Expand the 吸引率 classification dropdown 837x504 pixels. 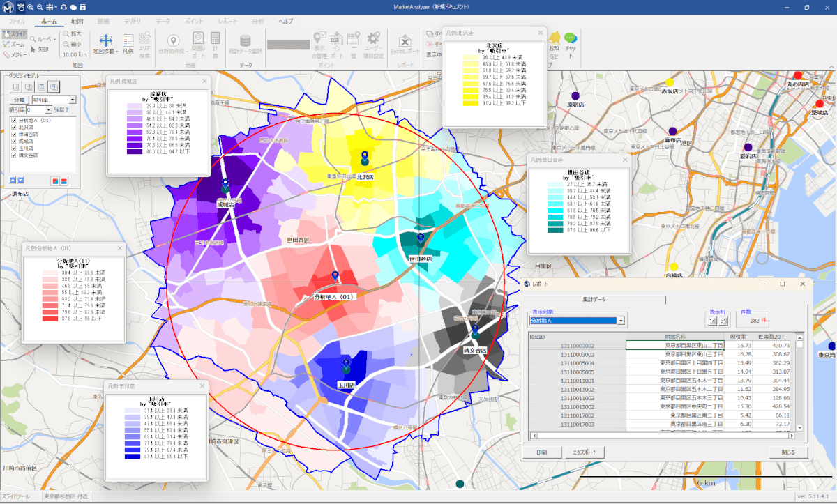pyautogui.click(x=73, y=100)
